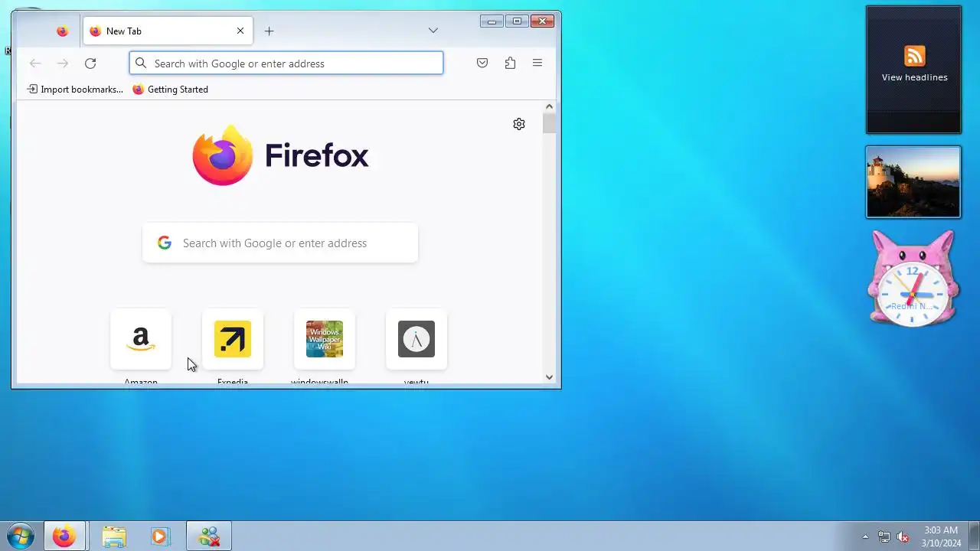Click the muted volume tray icon
This screenshot has height=551, width=980.
(x=903, y=536)
